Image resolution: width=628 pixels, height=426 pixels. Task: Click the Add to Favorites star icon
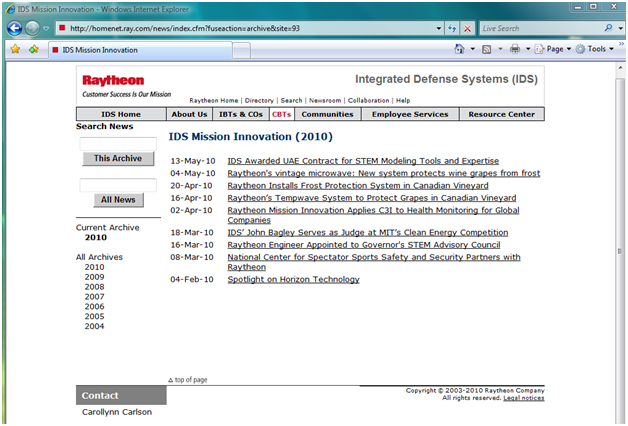tap(34, 49)
